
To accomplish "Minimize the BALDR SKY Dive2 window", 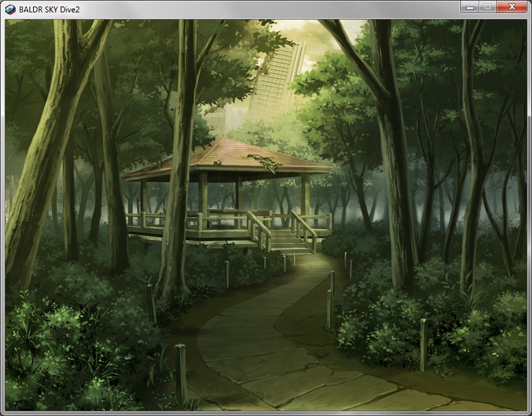I will point(469,7).
